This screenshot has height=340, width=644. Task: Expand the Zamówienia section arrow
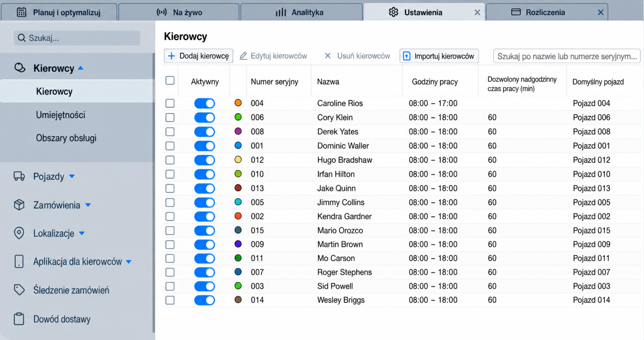[88, 205]
